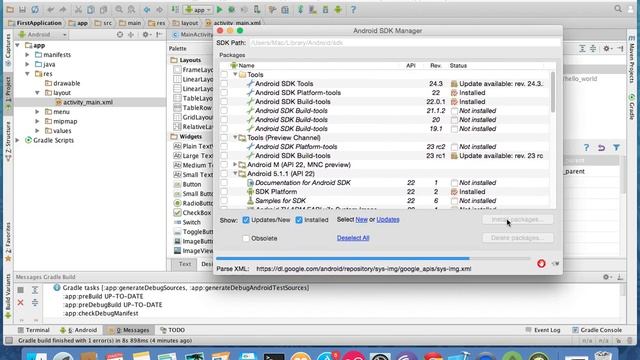
Task: Open the Terminal tool window tab
Action: pos(33,330)
